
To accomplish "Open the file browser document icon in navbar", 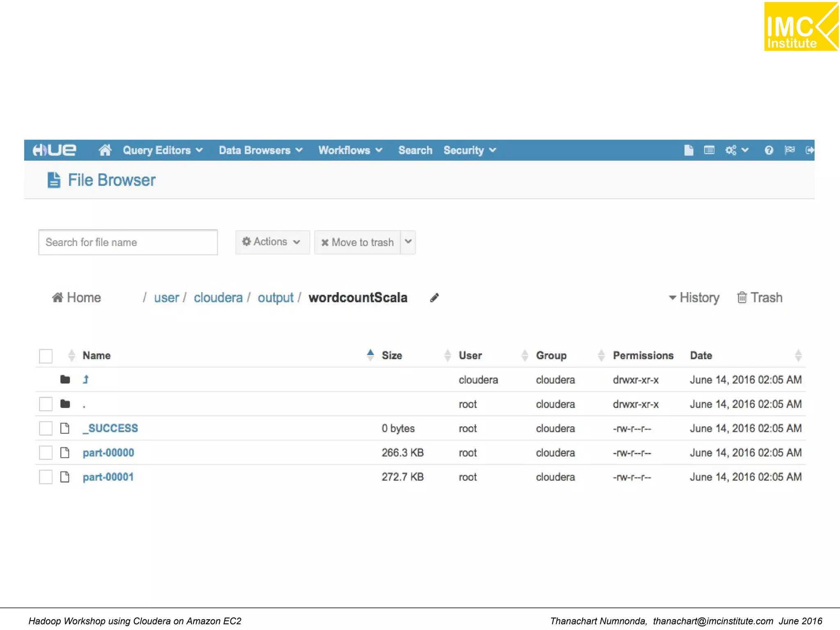I will [689, 150].
